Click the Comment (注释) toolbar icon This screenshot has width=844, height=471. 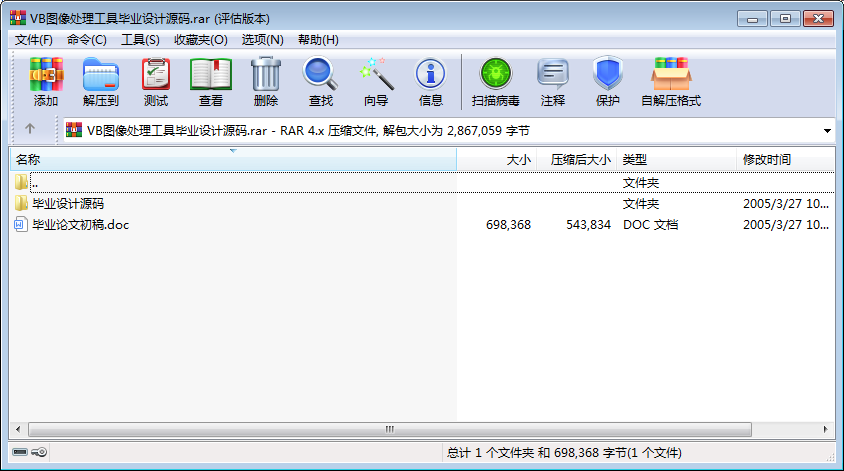coord(553,82)
